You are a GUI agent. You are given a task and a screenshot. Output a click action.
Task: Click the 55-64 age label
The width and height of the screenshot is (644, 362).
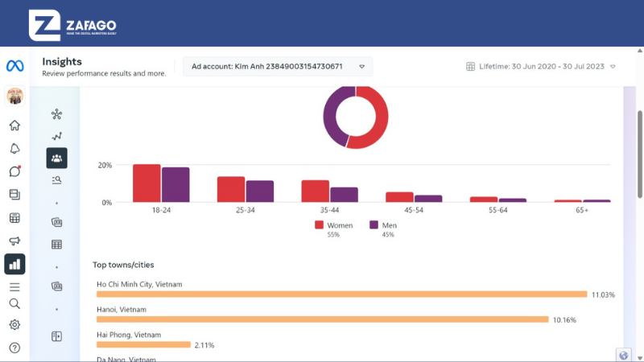(497, 210)
